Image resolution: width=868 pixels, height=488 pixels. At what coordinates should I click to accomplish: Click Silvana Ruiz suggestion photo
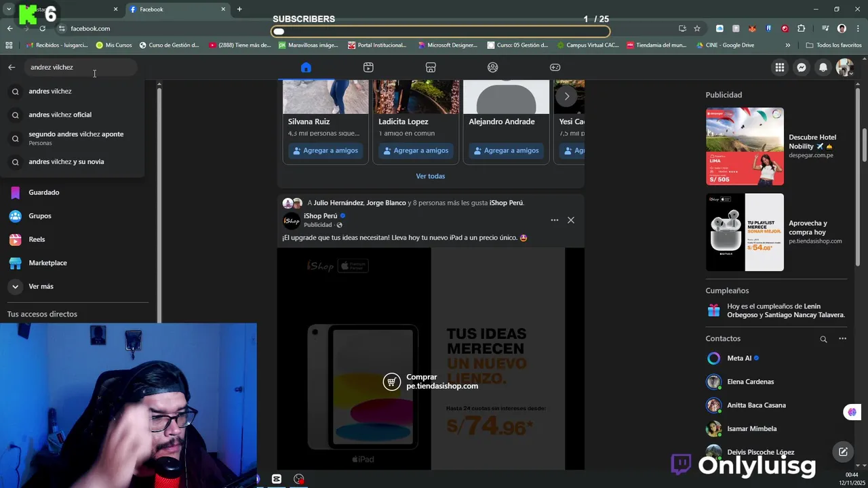pyautogui.click(x=325, y=97)
